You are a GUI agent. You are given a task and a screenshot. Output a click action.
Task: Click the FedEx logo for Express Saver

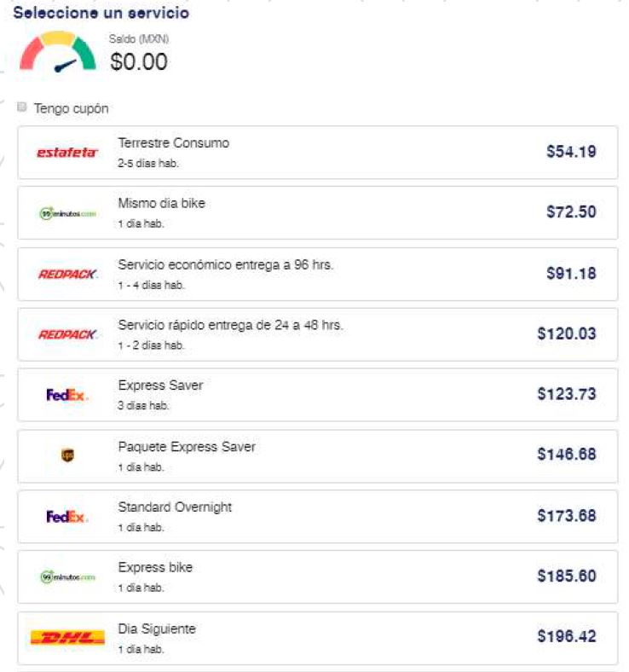coord(67,395)
